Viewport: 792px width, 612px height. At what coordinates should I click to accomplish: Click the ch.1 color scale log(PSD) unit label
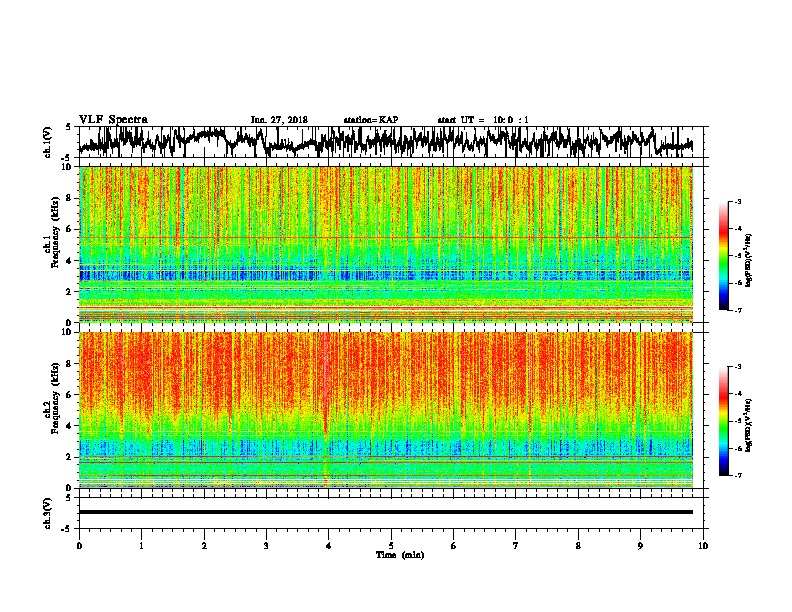pyautogui.click(x=749, y=260)
